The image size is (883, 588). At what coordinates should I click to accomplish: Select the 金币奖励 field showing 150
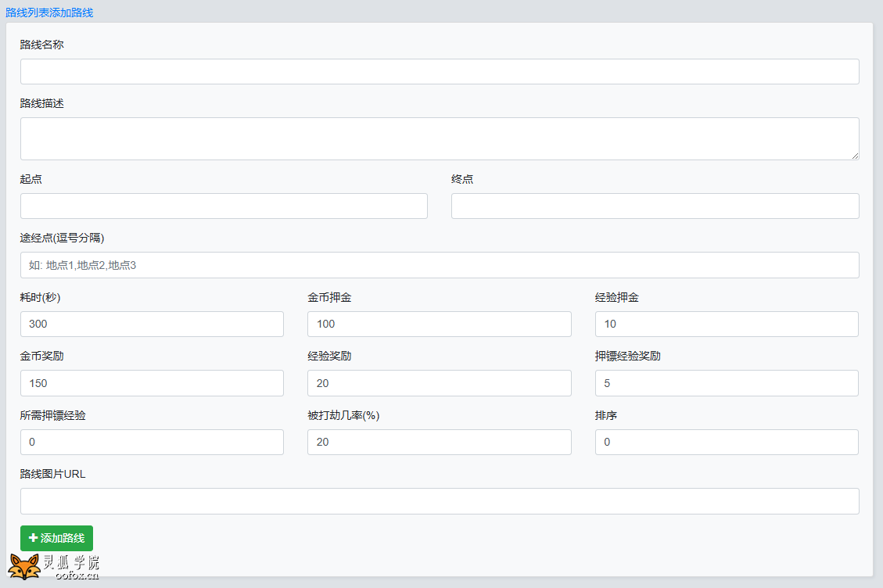152,383
